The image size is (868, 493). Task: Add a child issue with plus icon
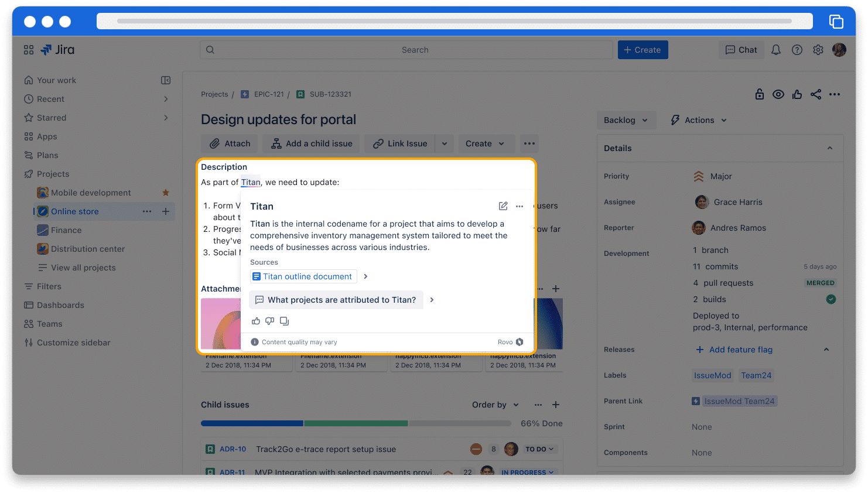pyautogui.click(x=556, y=405)
